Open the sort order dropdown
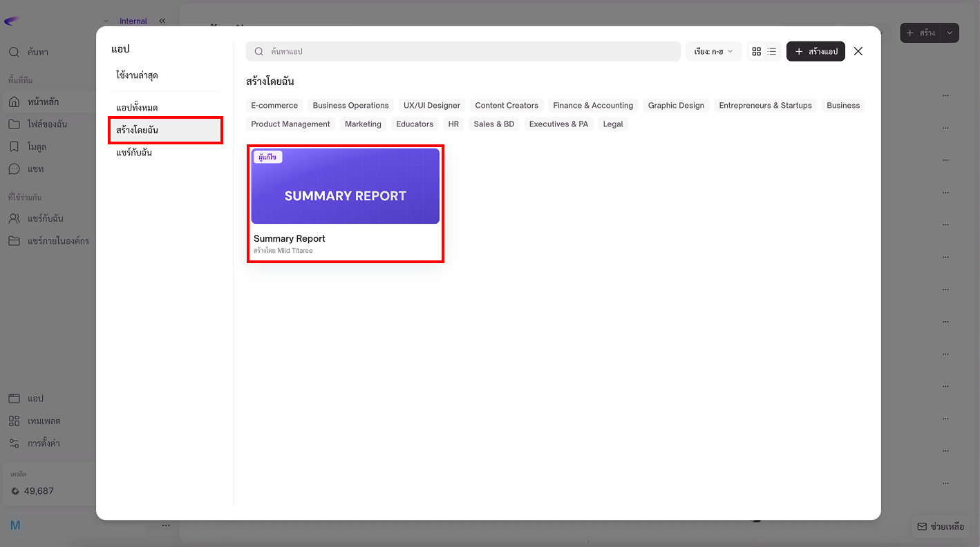This screenshot has width=980, height=547. [x=713, y=52]
